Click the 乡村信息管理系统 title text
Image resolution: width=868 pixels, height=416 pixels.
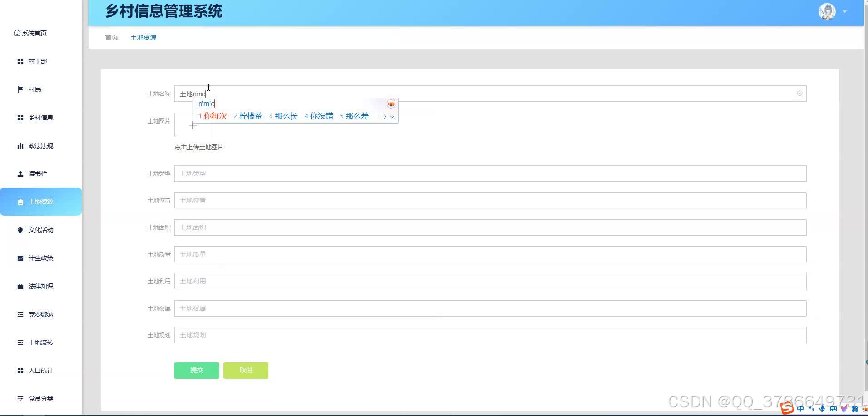(x=164, y=11)
